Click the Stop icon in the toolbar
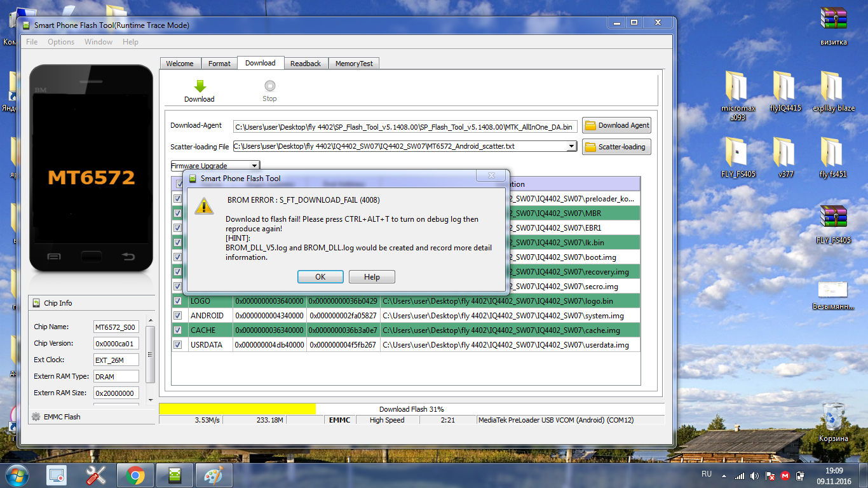The image size is (868, 488). [269, 86]
